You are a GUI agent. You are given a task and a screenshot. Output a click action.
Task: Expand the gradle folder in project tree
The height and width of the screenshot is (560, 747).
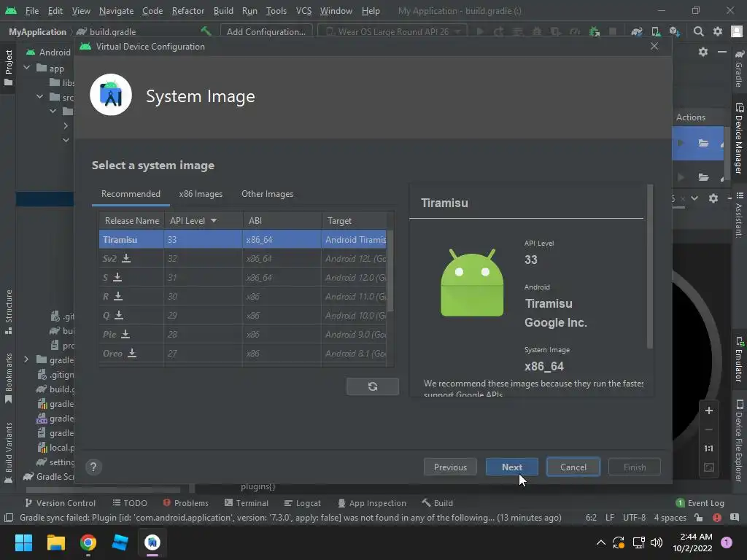(x=27, y=359)
